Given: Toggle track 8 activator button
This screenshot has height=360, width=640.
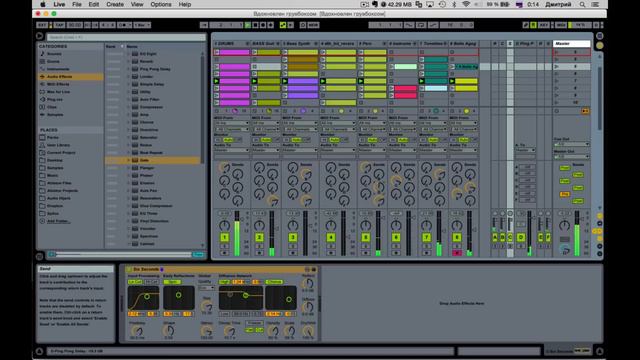Looking at the screenshot, I should point(457,237).
